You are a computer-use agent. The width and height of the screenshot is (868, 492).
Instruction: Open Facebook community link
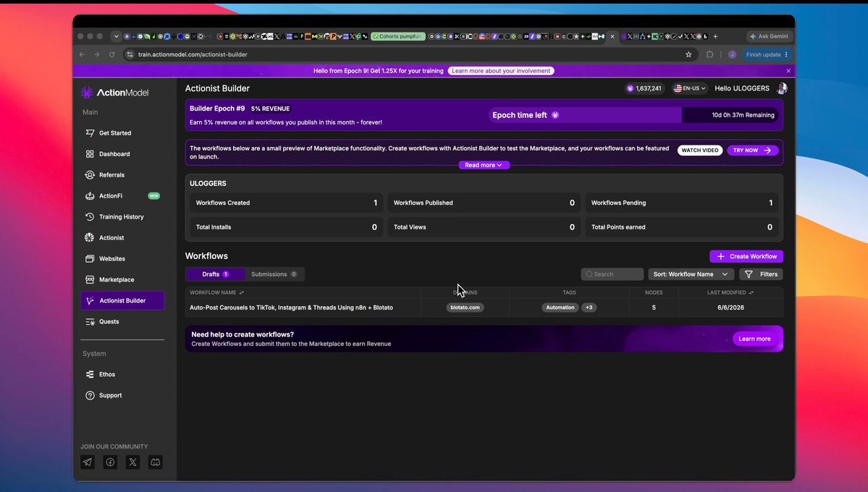[x=110, y=462]
